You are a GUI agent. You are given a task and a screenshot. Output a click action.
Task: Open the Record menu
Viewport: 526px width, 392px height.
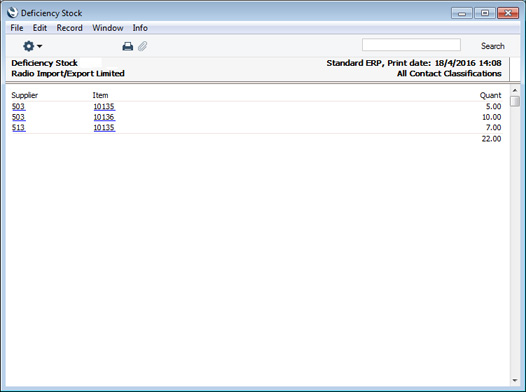(x=69, y=28)
